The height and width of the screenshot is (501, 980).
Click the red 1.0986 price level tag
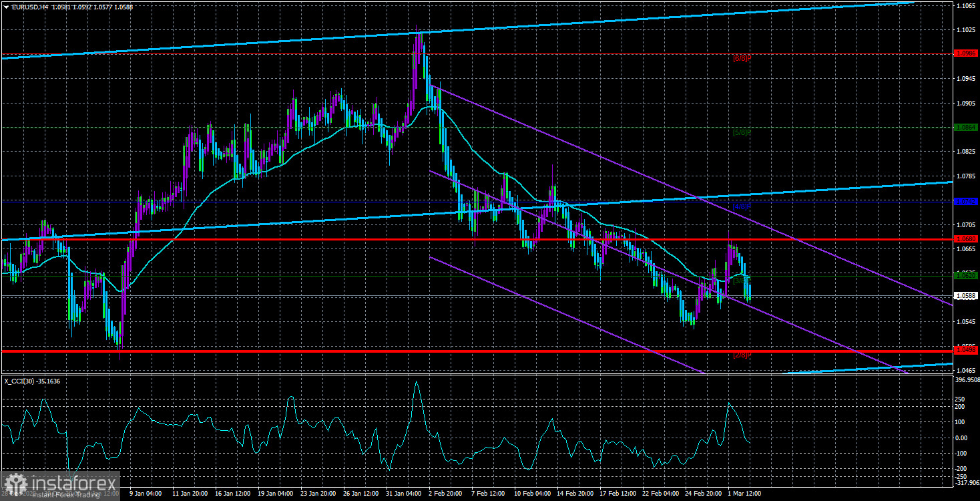(965, 53)
